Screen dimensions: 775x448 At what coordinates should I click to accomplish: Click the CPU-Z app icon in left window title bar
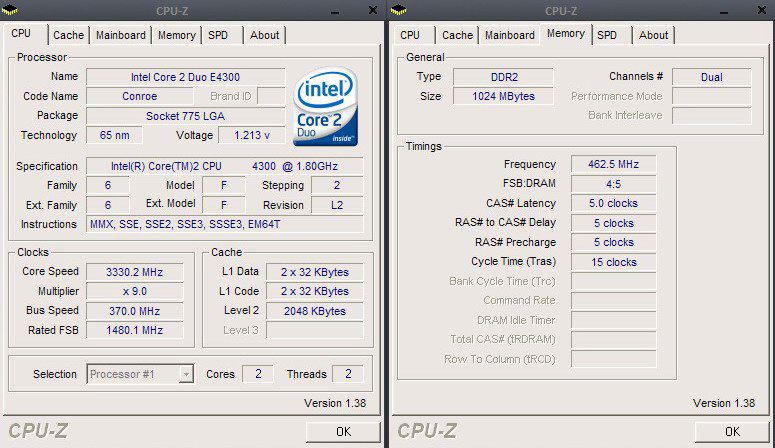click(x=9, y=10)
